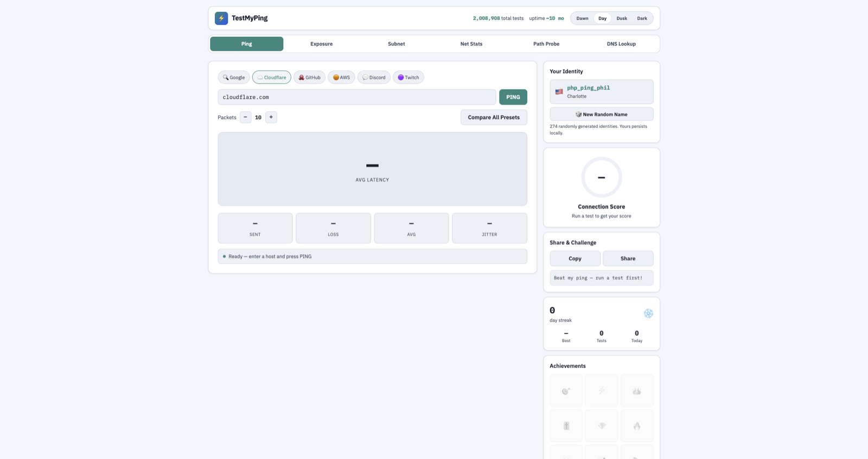Viewport: 868px width, 459px height.
Task: Click the target bullseye achievement
Action: click(x=566, y=391)
